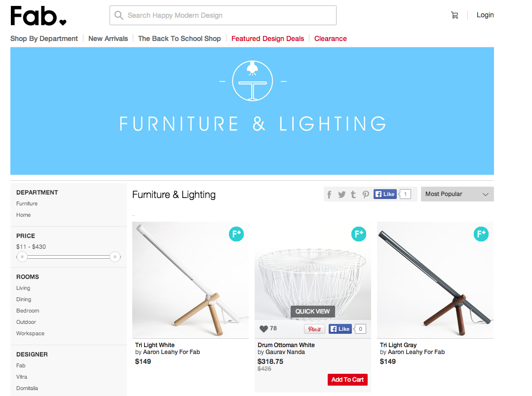This screenshot has width=532, height=396.
Task: Open Featured Design Deals
Action: (x=267, y=39)
